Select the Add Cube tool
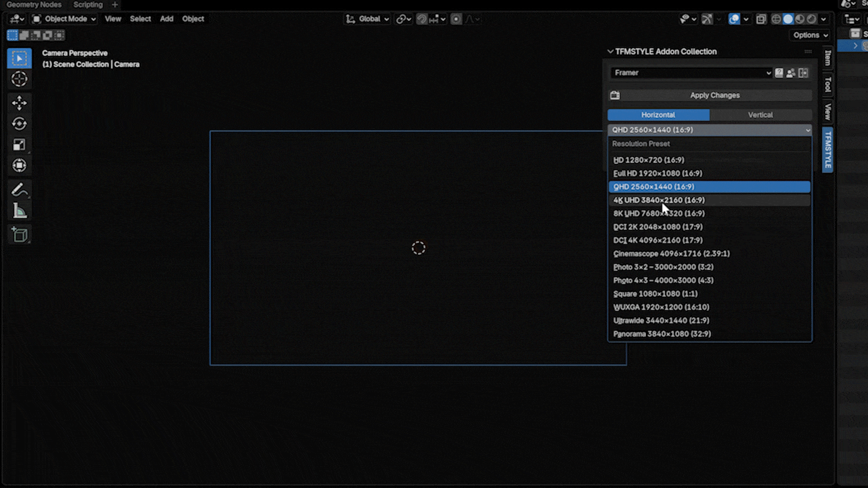Screen dimensions: 868x488 (19, 235)
